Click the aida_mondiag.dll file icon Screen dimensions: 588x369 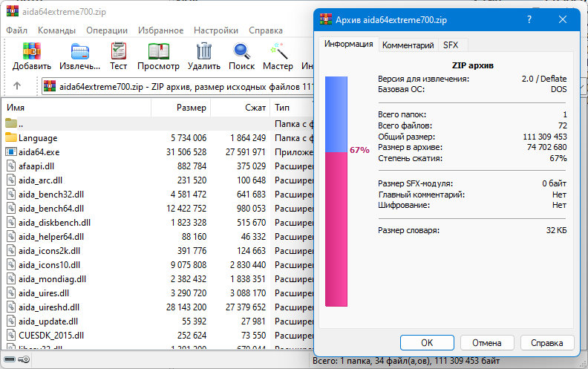(11, 279)
